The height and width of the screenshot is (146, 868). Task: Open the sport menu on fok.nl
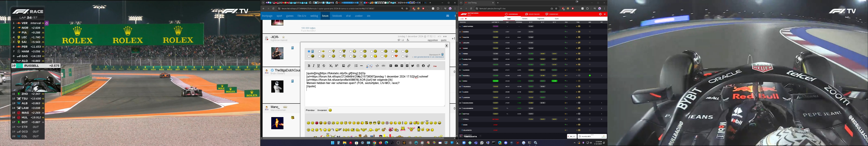(x=279, y=16)
